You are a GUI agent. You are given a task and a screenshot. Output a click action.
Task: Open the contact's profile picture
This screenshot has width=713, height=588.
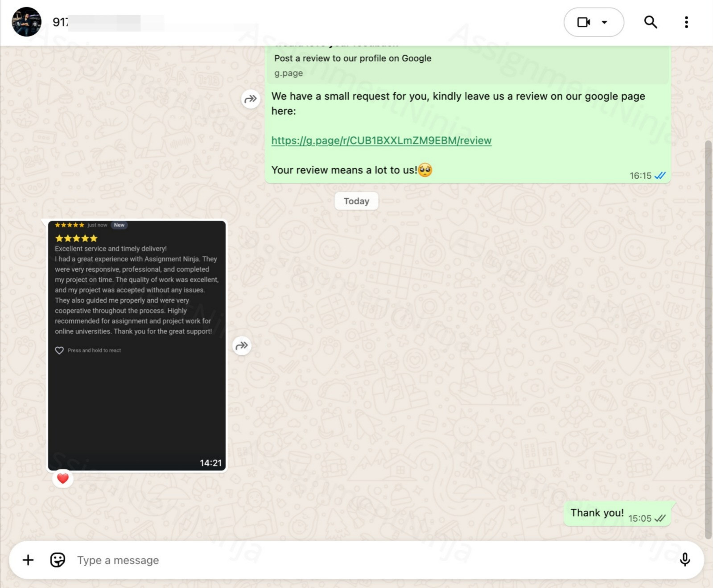click(x=27, y=22)
